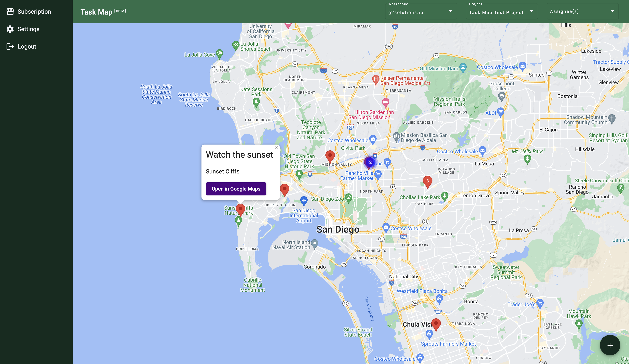Click the Watch the sunset task title
This screenshot has height=364, width=629.
[x=239, y=155]
